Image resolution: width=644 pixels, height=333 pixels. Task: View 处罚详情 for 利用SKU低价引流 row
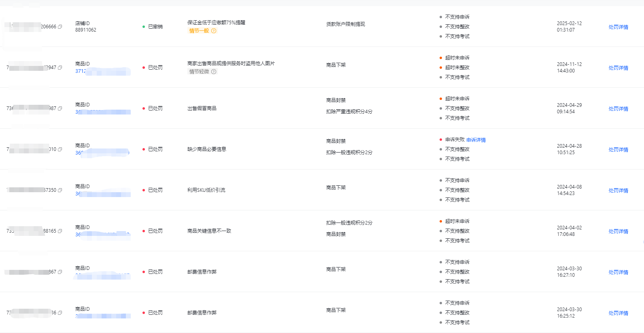coord(618,191)
